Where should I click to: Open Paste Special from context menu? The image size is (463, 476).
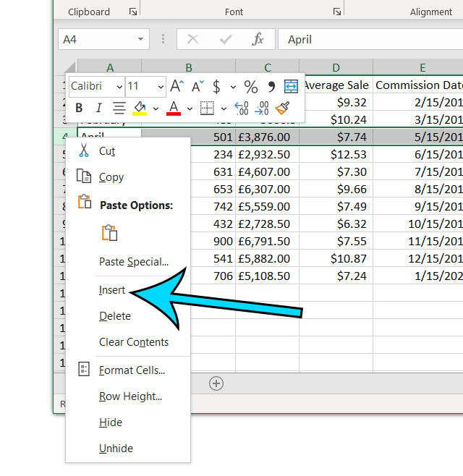click(128, 262)
